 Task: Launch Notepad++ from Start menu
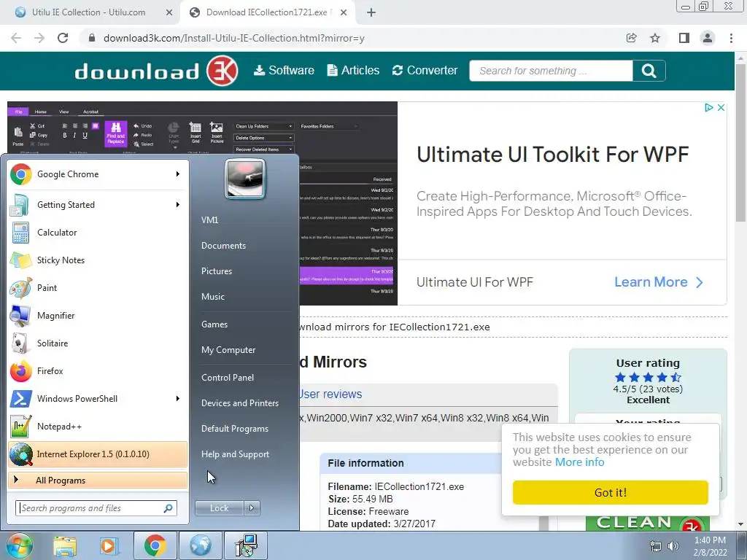98,426
